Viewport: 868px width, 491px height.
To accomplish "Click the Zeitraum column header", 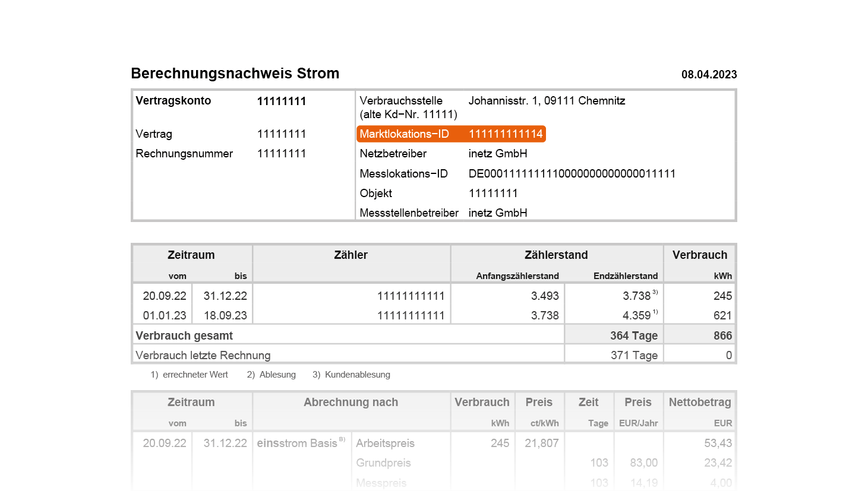I will point(191,255).
